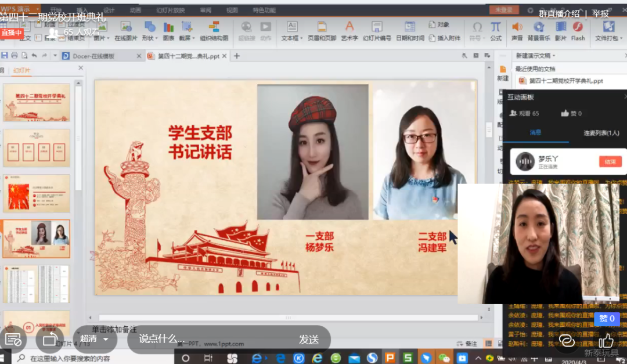Screen dimensions: 627x364
Task: Click the WeChat icon in the taskbar
Action: pyautogui.click(x=444, y=358)
